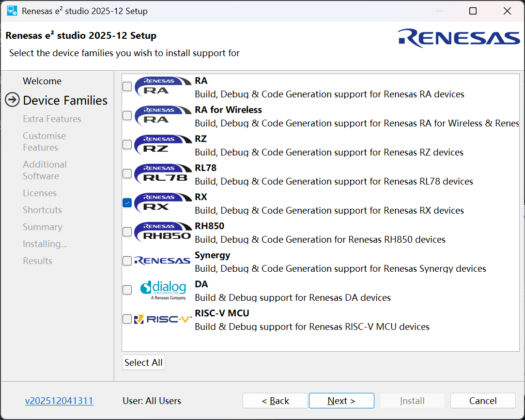Click the description for Renesas RX devices
Image resolution: width=525 pixels, height=420 pixels.
click(x=329, y=211)
